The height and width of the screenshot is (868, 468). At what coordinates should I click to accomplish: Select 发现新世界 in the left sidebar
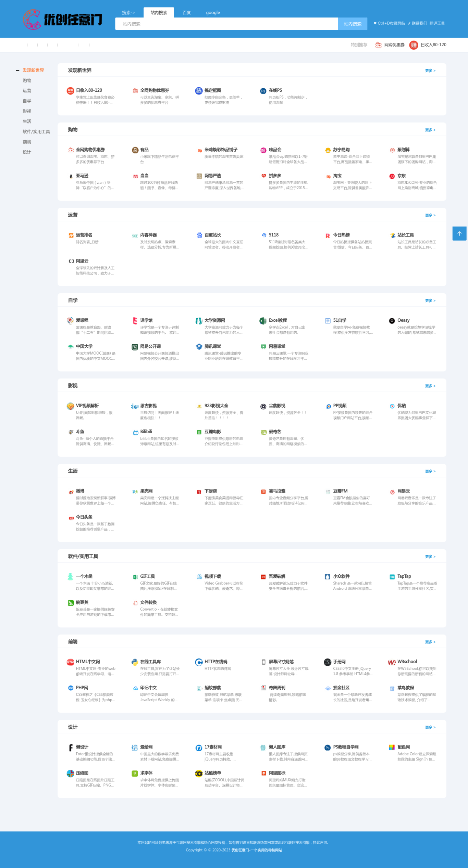click(33, 70)
